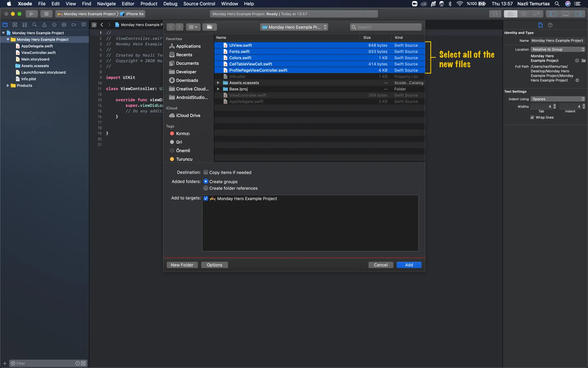588x368 pixels.
Task: Expand the Products group
Action: click(8, 85)
